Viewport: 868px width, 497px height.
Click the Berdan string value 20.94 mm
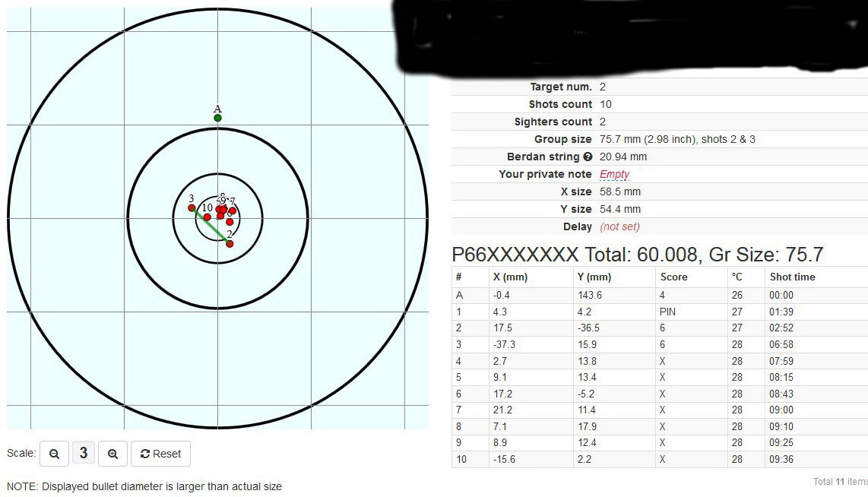[622, 157]
